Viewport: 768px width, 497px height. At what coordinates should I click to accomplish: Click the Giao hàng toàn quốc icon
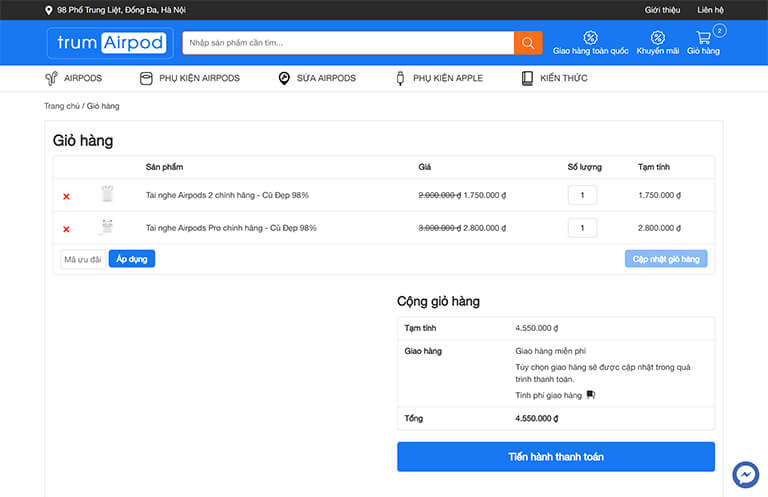[590, 41]
